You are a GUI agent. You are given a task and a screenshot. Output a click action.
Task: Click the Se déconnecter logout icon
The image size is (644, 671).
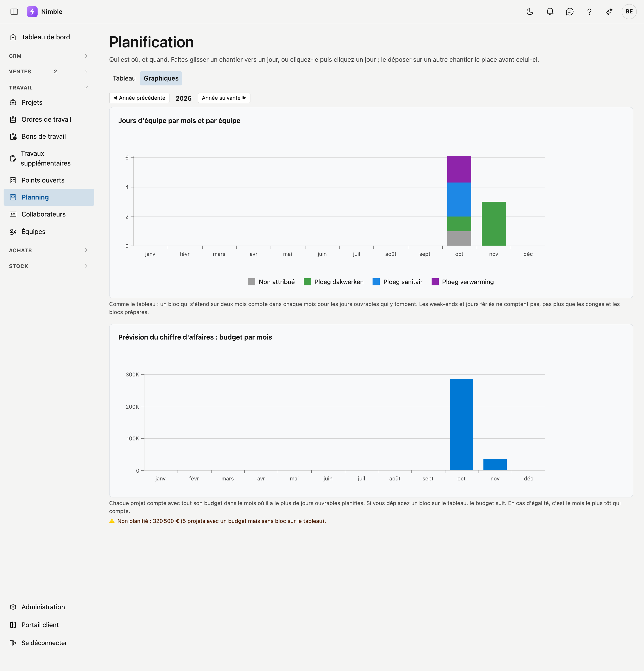pyautogui.click(x=13, y=643)
